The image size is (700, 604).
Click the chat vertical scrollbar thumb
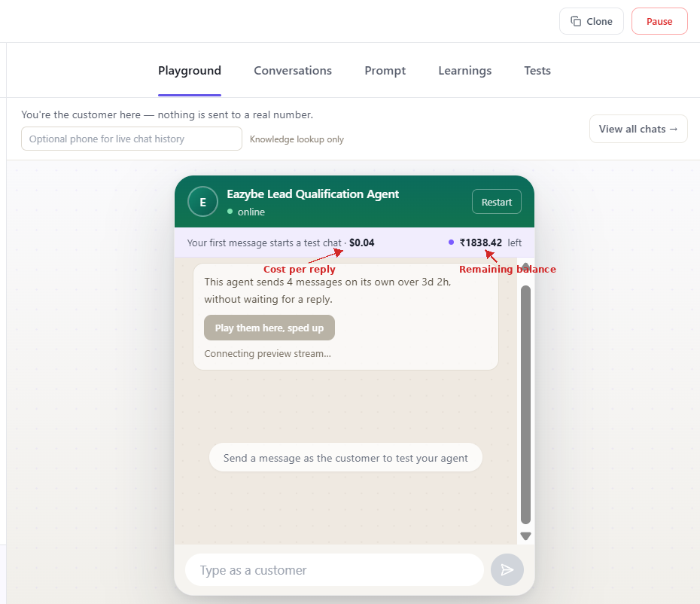[x=525, y=404]
